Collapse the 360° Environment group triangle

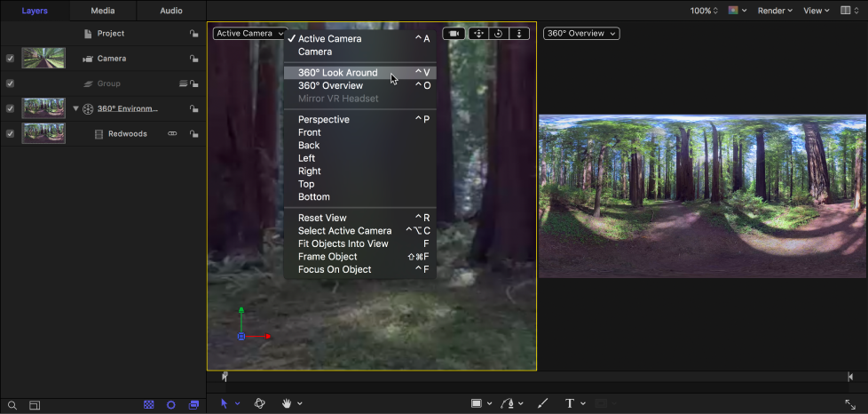pyautogui.click(x=75, y=108)
